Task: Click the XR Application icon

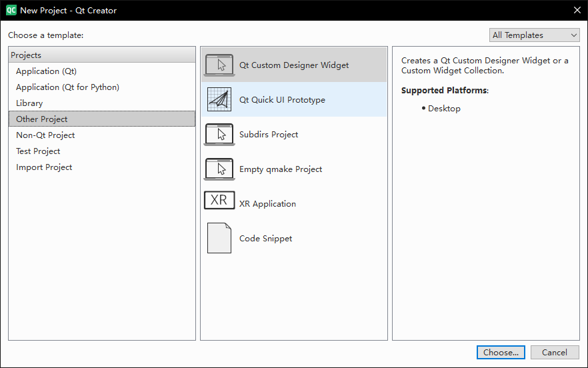Action: coord(219,200)
